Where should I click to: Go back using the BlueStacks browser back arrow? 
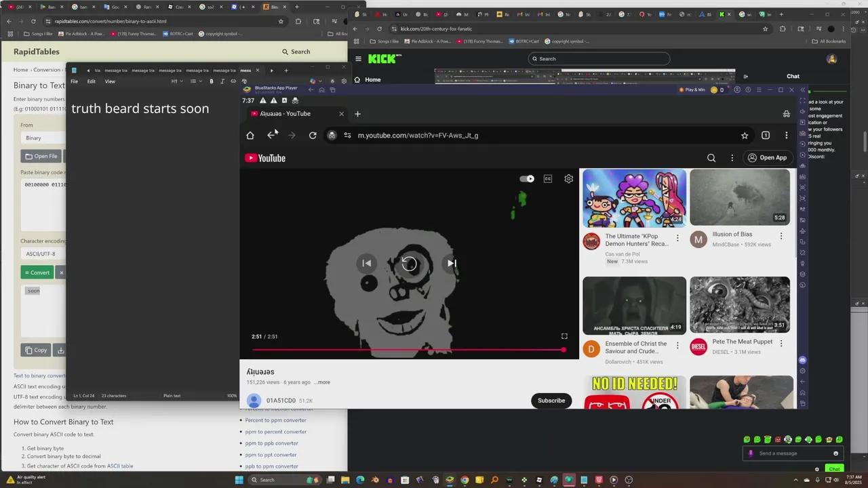point(271,136)
